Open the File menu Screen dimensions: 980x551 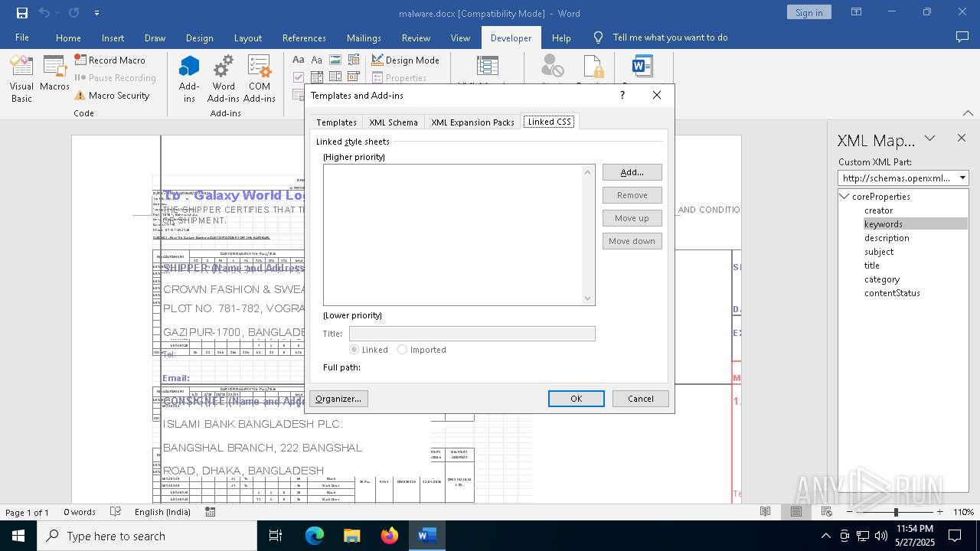click(x=22, y=37)
